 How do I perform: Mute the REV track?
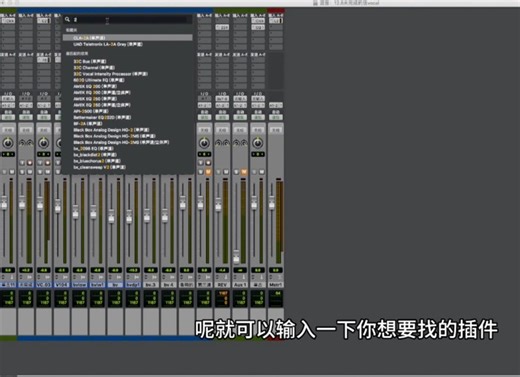coord(226,172)
